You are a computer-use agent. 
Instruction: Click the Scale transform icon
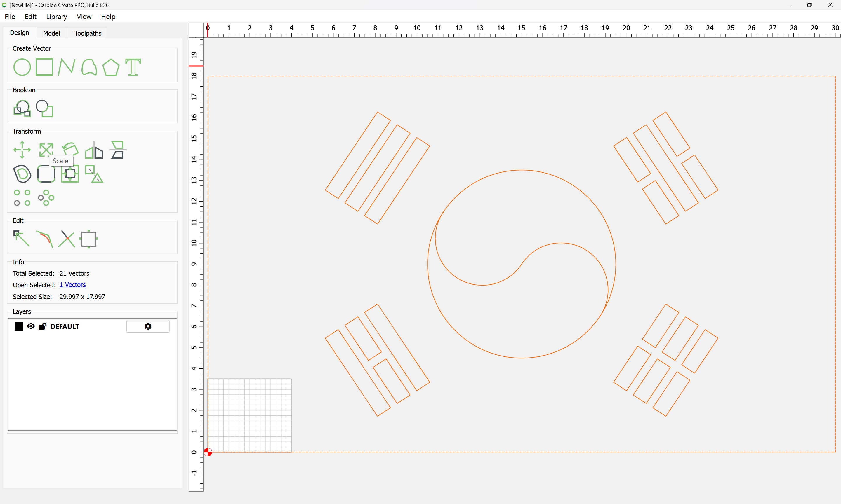point(46,150)
